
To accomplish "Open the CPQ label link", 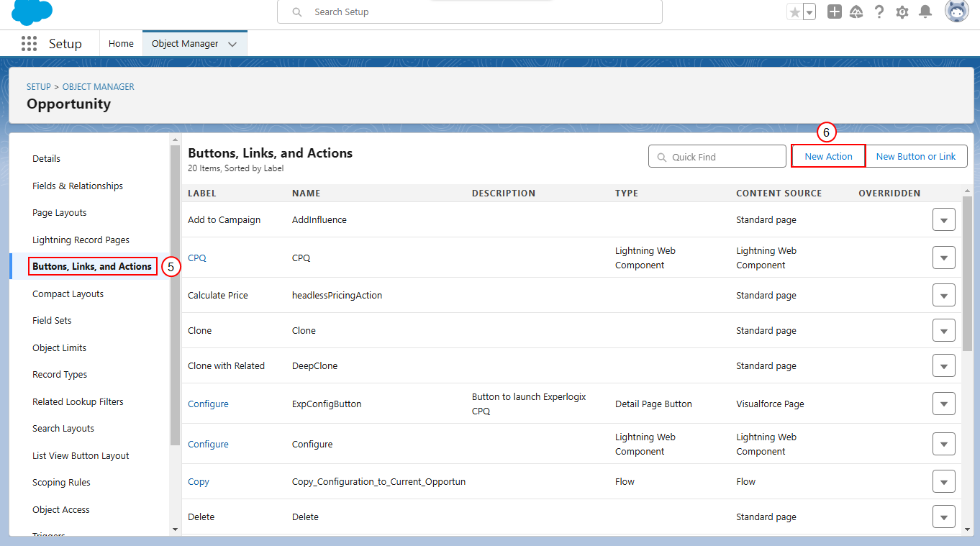I will (x=197, y=258).
